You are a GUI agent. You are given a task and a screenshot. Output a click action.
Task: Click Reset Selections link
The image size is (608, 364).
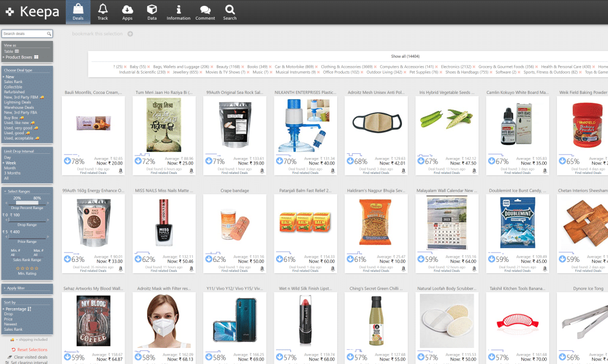point(31,350)
